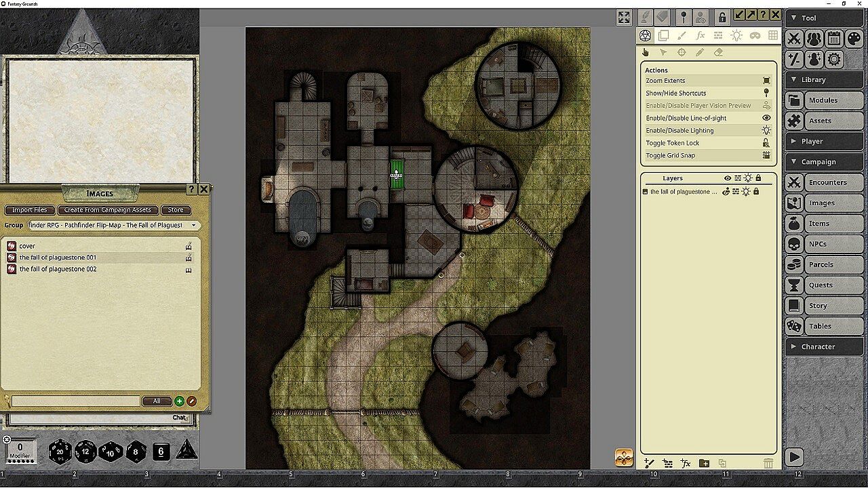Click the Modifier value box
Image resolution: width=868 pixels, height=488 pixels.
click(x=20, y=450)
